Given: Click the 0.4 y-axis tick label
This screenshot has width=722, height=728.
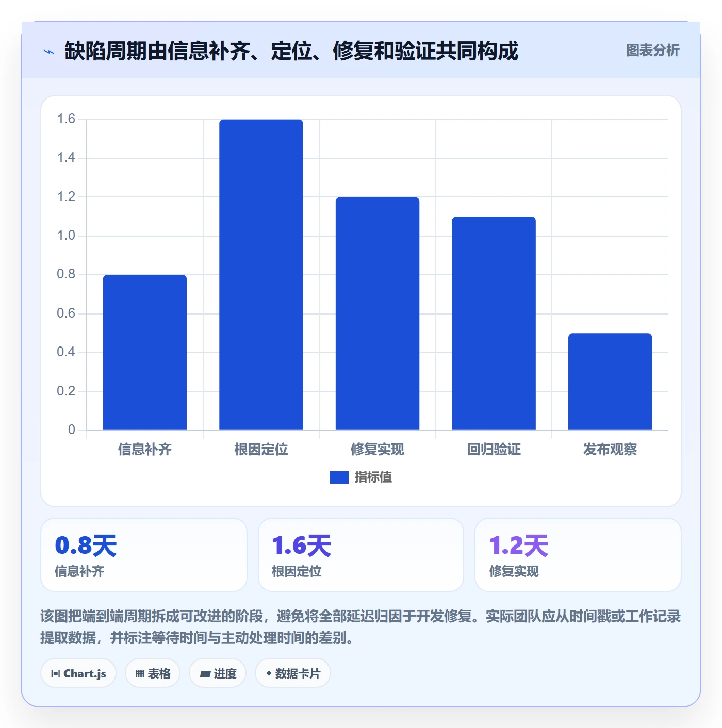Looking at the screenshot, I should point(66,352).
